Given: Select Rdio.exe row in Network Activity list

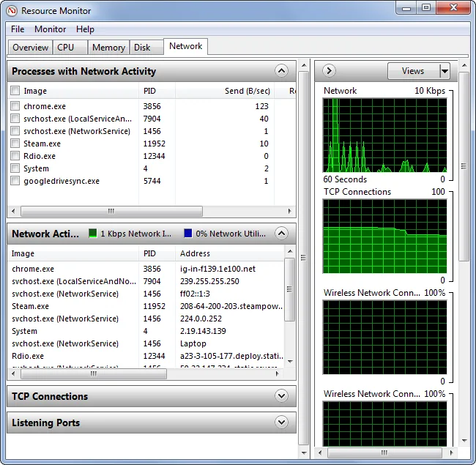Looking at the screenshot, I should [146, 356].
